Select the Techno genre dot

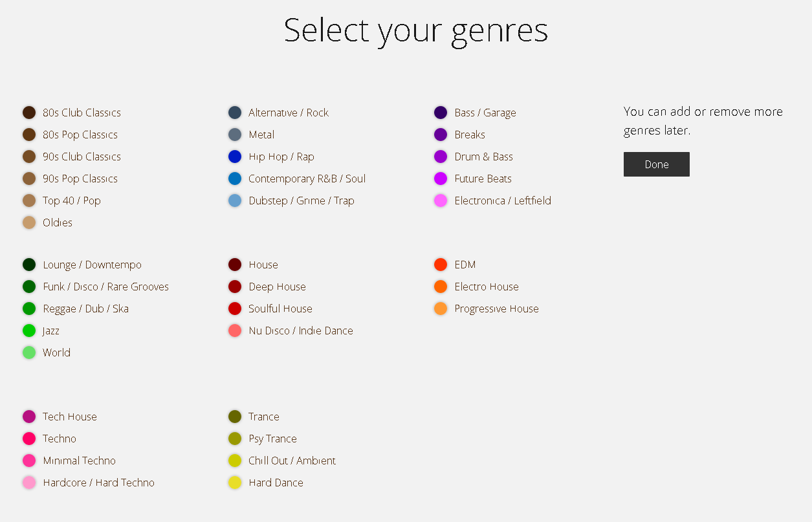point(29,439)
